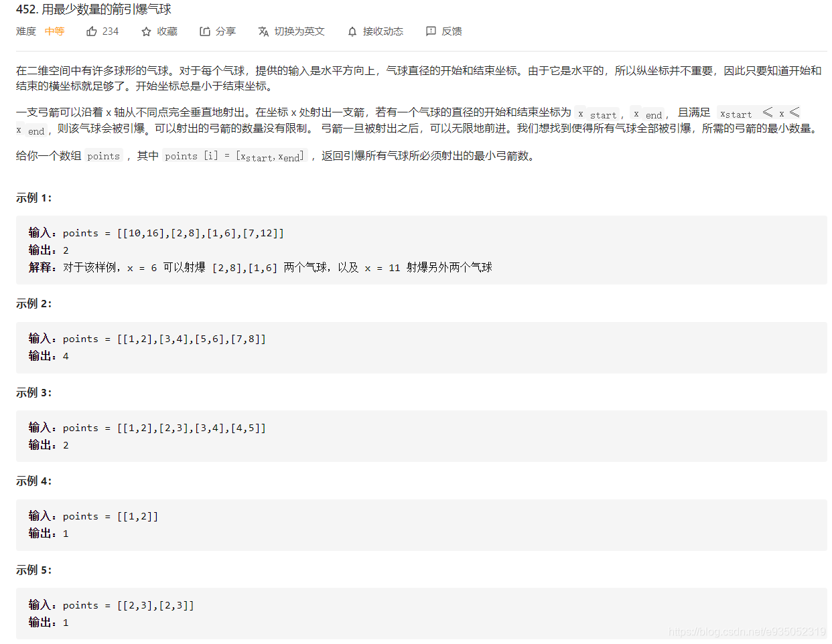Click the 示例 5 heading
The image size is (832, 644).
[34, 570]
